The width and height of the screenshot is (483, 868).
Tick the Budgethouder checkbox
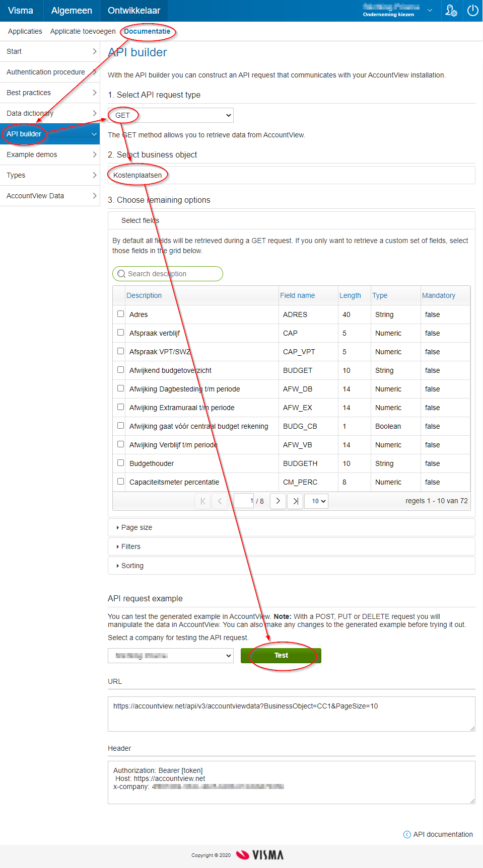click(x=121, y=463)
